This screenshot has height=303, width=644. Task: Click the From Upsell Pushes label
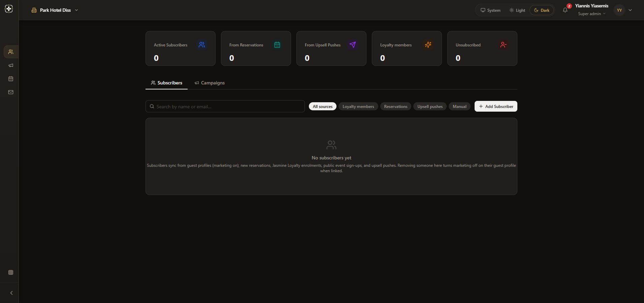click(x=323, y=45)
